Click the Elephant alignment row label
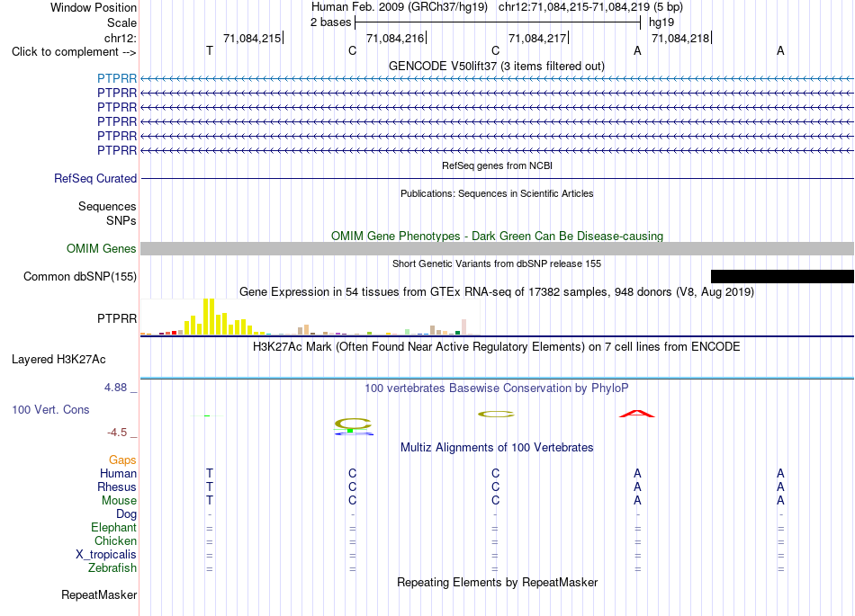Image resolution: width=855 pixels, height=616 pixels. [113, 527]
